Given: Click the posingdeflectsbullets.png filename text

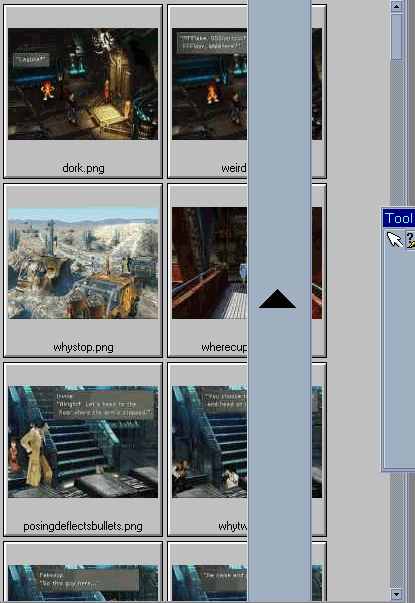Looking at the screenshot, I should [83, 526].
